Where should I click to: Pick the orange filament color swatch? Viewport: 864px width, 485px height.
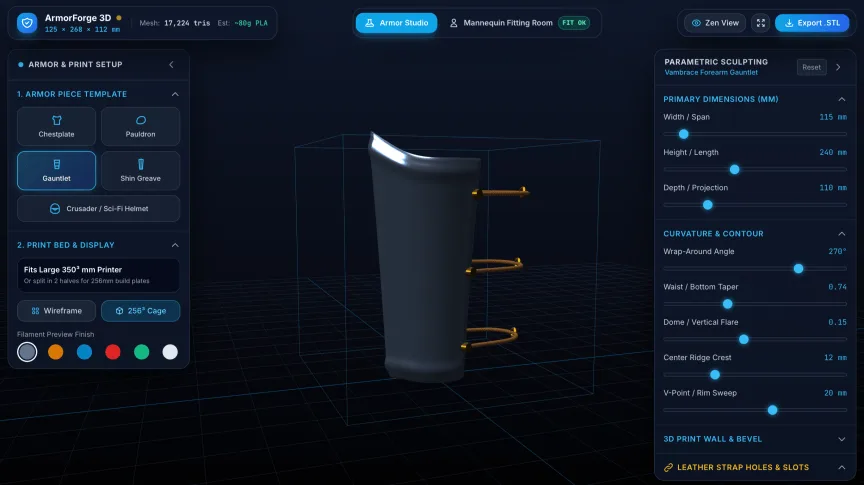(x=56, y=352)
